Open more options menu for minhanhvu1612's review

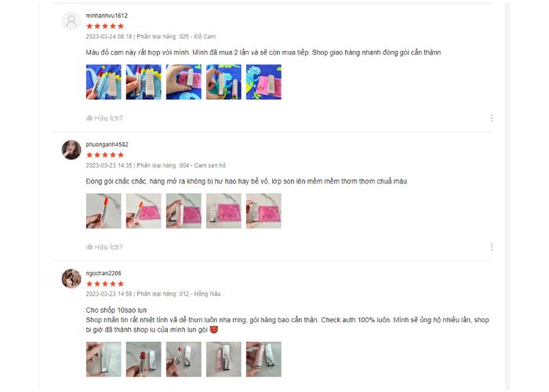pyautogui.click(x=492, y=118)
